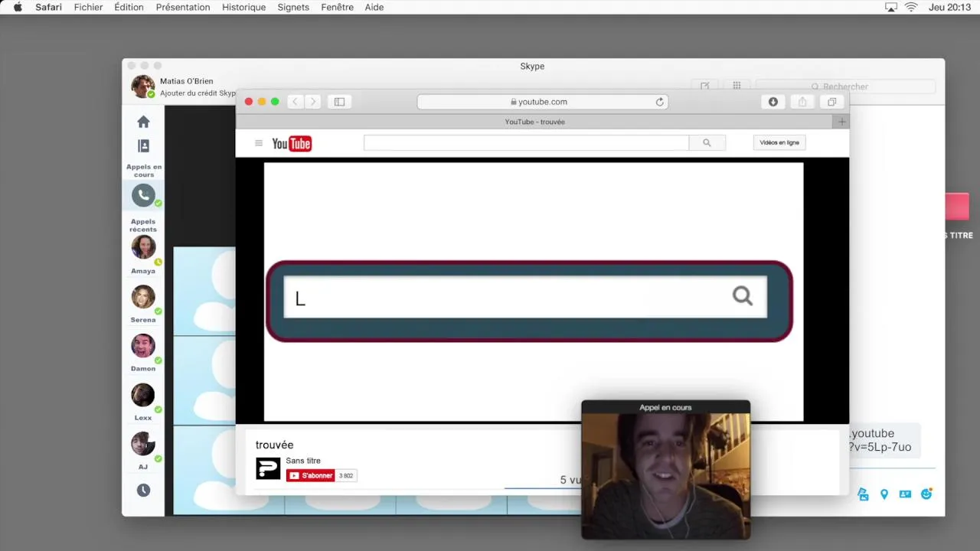Open the Fenêtre menu

click(x=337, y=7)
